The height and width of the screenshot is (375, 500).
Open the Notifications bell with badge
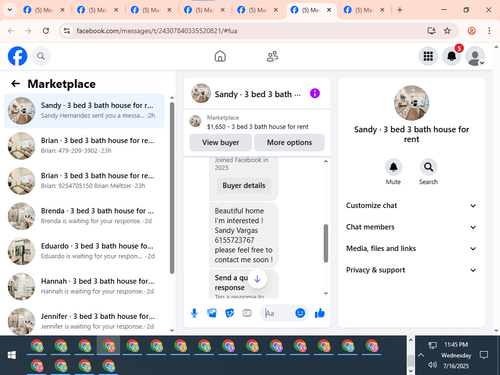[x=452, y=56]
